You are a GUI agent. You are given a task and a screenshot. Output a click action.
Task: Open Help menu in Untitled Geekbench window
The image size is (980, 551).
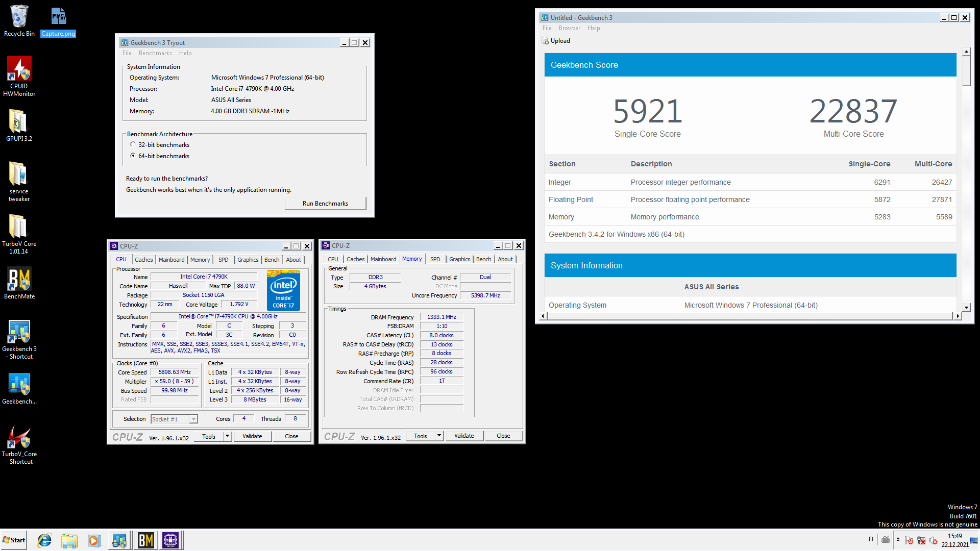point(594,28)
